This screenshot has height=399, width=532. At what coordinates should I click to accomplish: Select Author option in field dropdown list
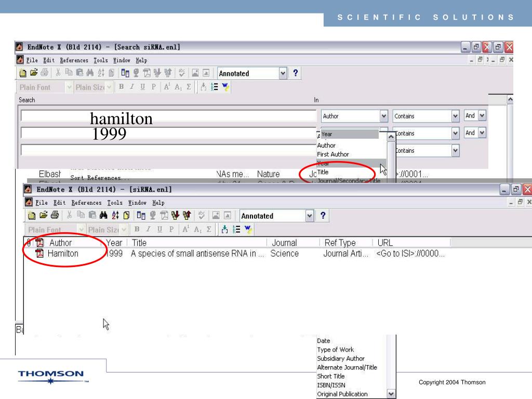pyautogui.click(x=326, y=145)
